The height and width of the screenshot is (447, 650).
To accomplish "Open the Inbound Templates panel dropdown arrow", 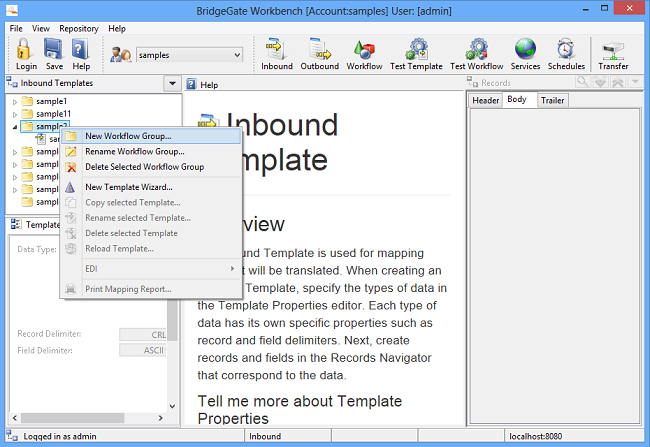I will click(172, 83).
